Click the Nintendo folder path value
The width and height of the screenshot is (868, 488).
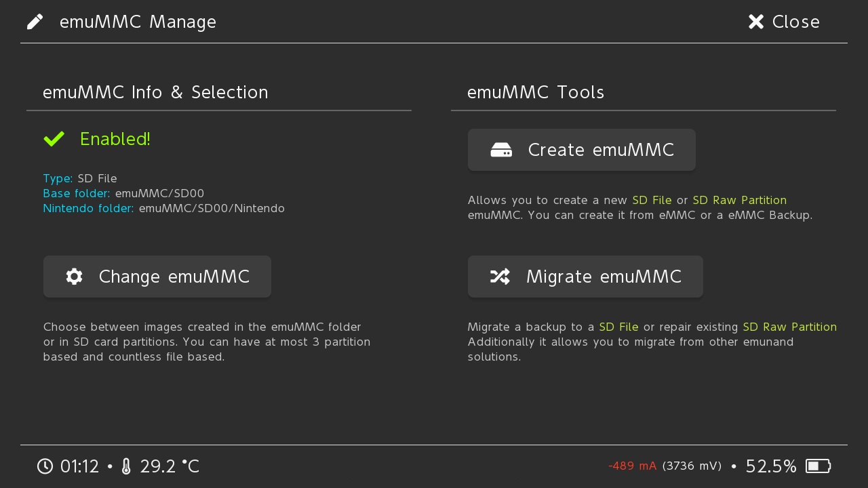(212, 209)
